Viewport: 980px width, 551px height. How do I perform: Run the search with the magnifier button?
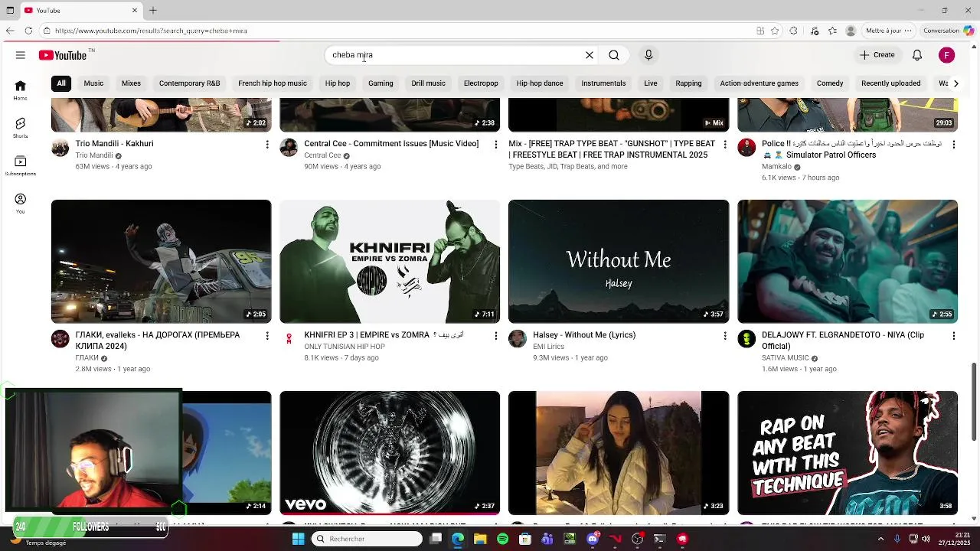[614, 55]
